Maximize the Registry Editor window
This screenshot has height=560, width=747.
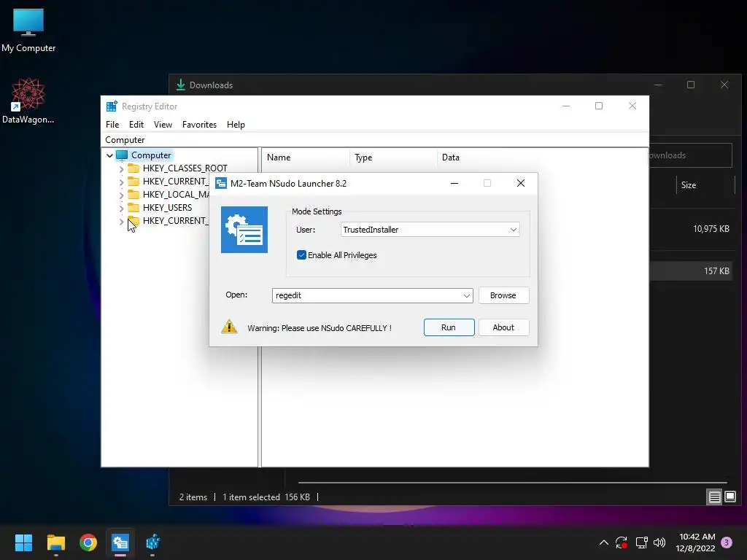(599, 106)
